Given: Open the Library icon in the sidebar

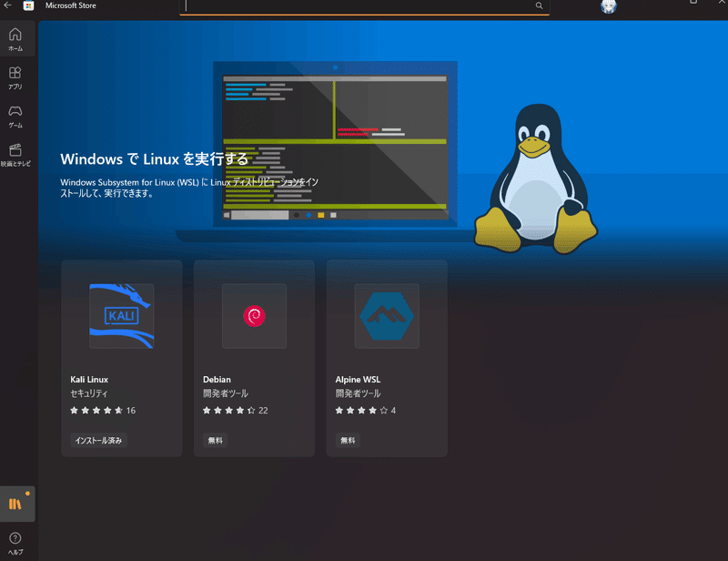Looking at the screenshot, I should point(17,504).
